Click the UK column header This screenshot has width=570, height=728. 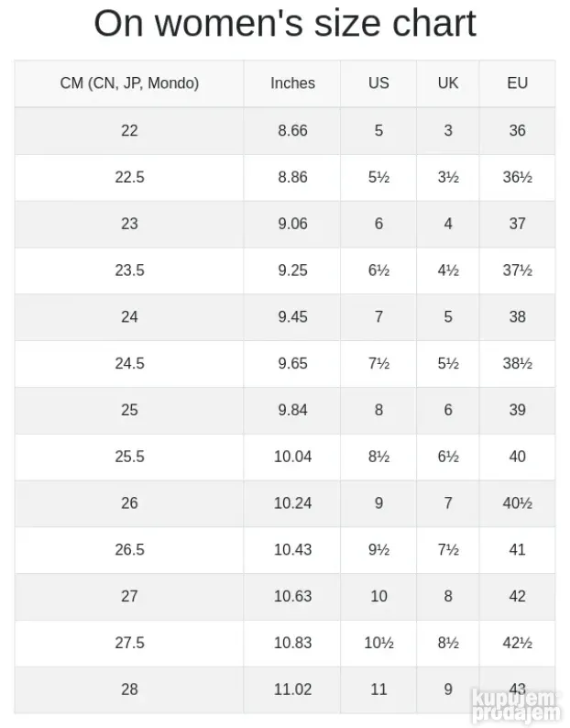(448, 83)
